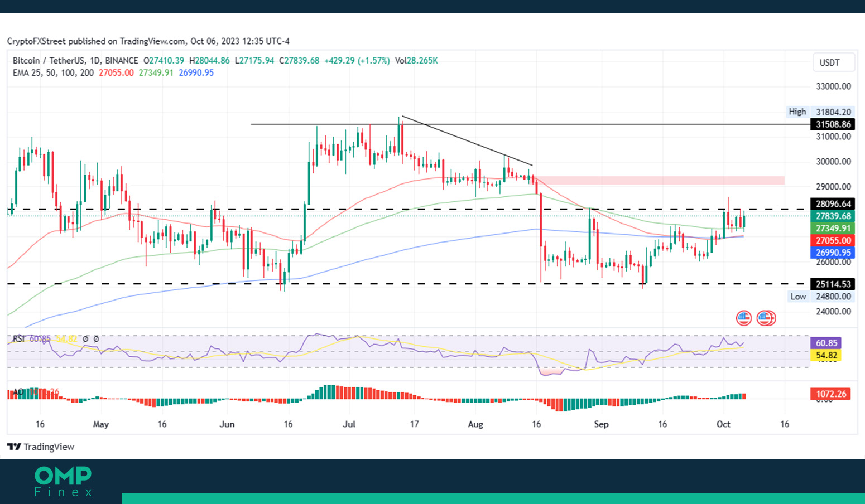Click the open value O27410.39
The width and height of the screenshot is (865, 504).
tap(164, 60)
